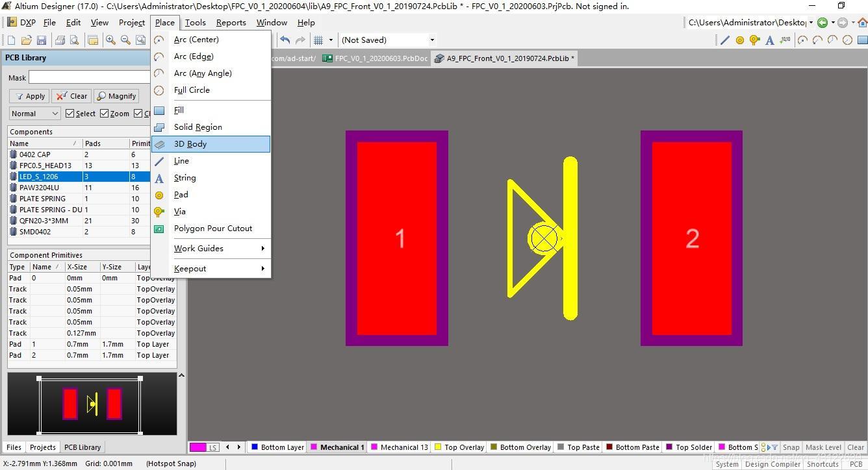Toggle the Zoom checkbox in the PCB Library panel
868x470 pixels.
(105, 114)
